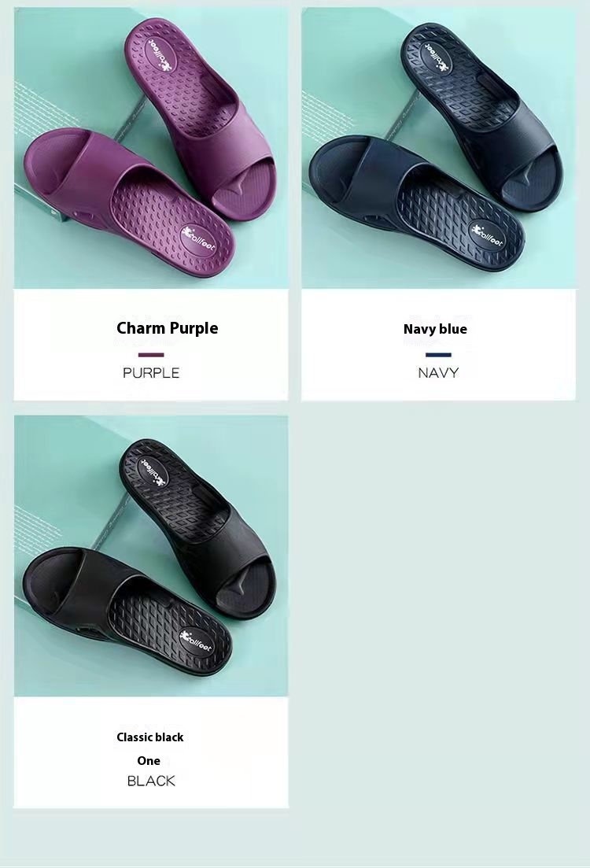Open the purple slippers product photo
The height and width of the screenshot is (868, 590).
coord(151,148)
